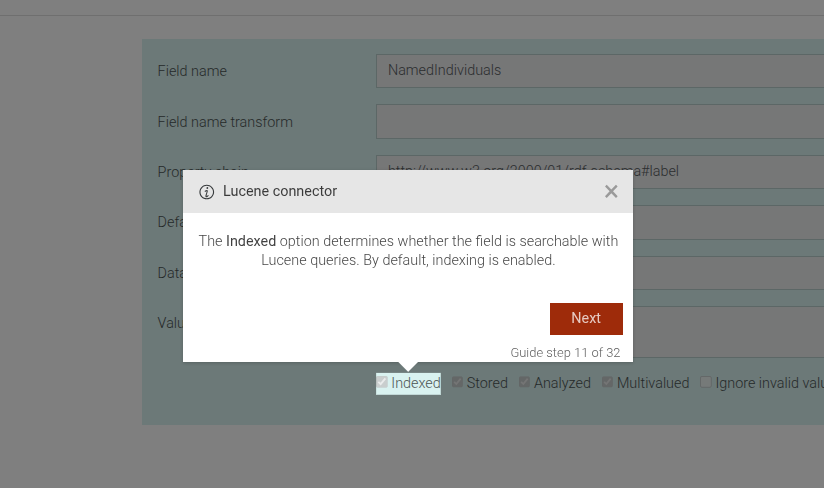The image size is (824, 488).
Task: Click the Field name transform input box
Action: [600, 122]
